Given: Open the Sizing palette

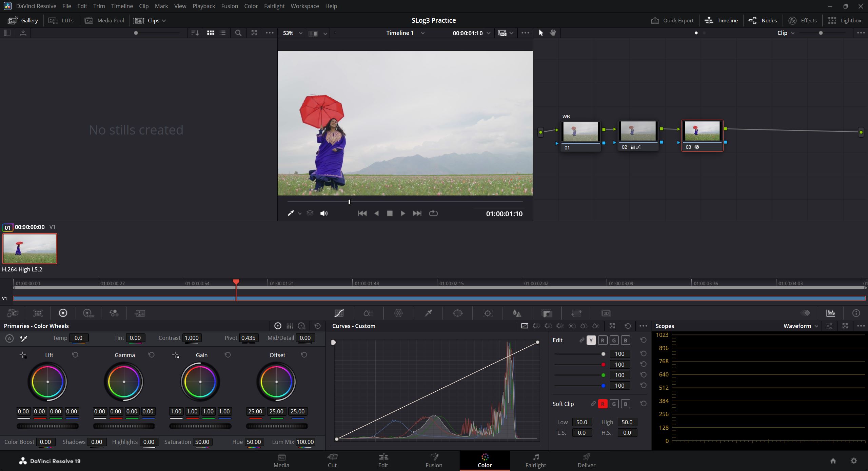Looking at the screenshot, I should tap(576, 313).
